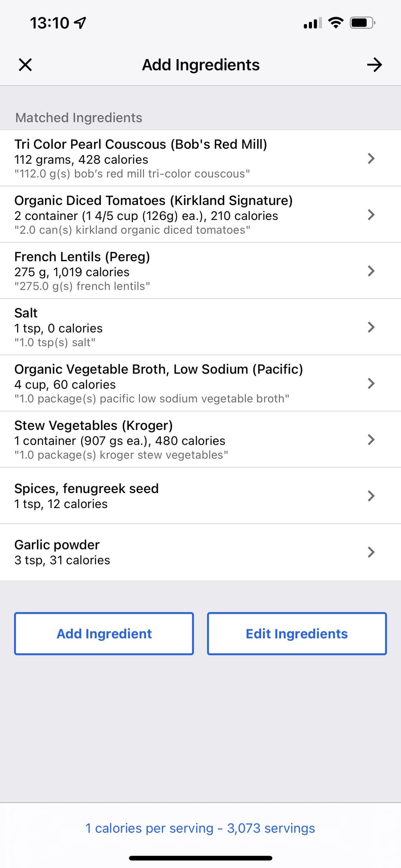
Task: Tap the Wi-Fi status icon
Action: [336, 23]
